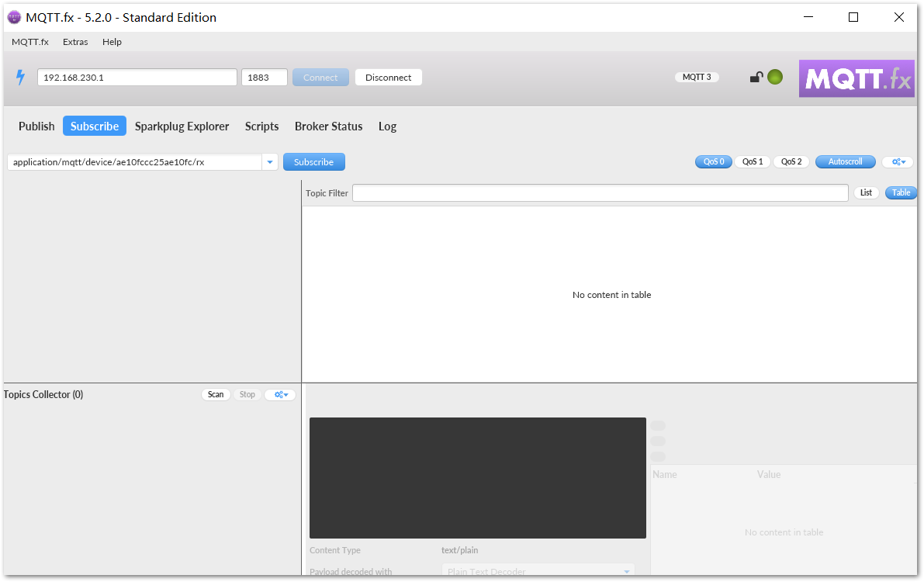Open the Extras menu
924x582 pixels.
tap(75, 42)
